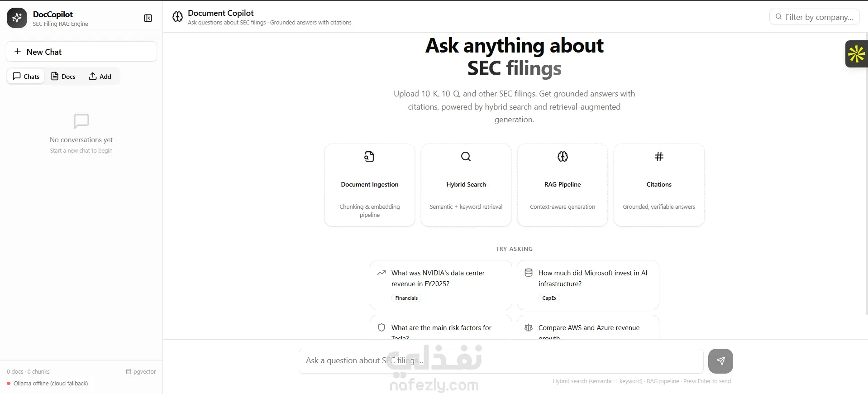Pick the Tesla risk factors suggestion

point(441,327)
